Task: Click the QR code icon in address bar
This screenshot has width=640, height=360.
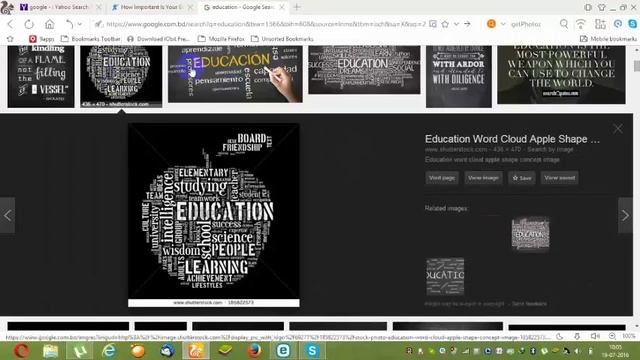Action: pos(433,24)
